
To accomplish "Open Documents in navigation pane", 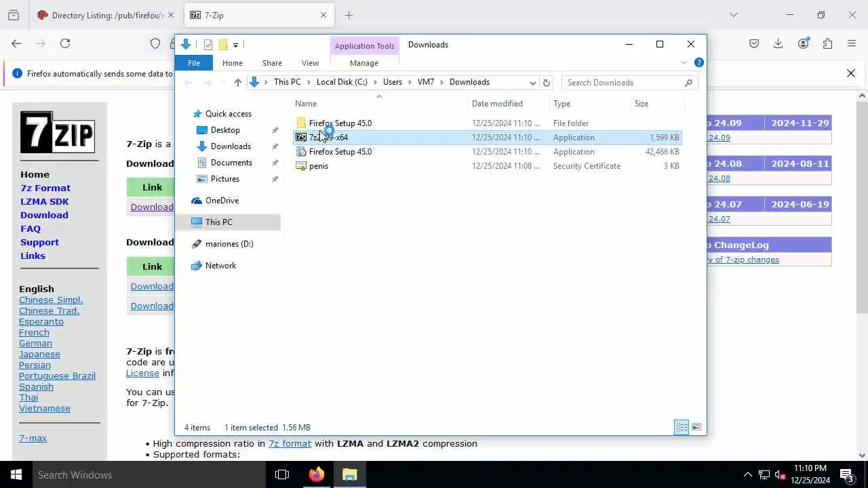I will tap(231, 163).
